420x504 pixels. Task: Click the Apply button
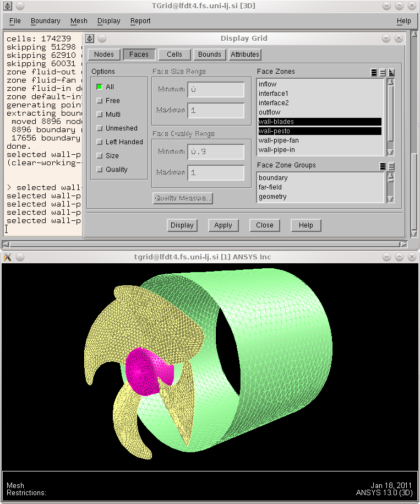tap(223, 225)
